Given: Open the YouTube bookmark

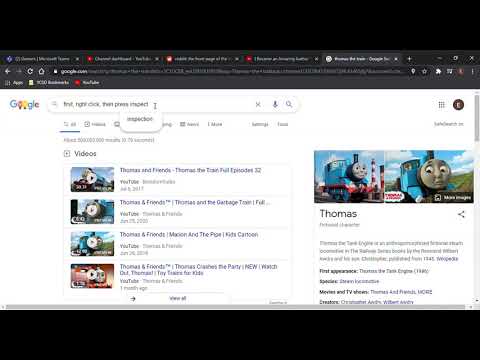Looking at the screenshot, I should pyautogui.click(x=87, y=82).
